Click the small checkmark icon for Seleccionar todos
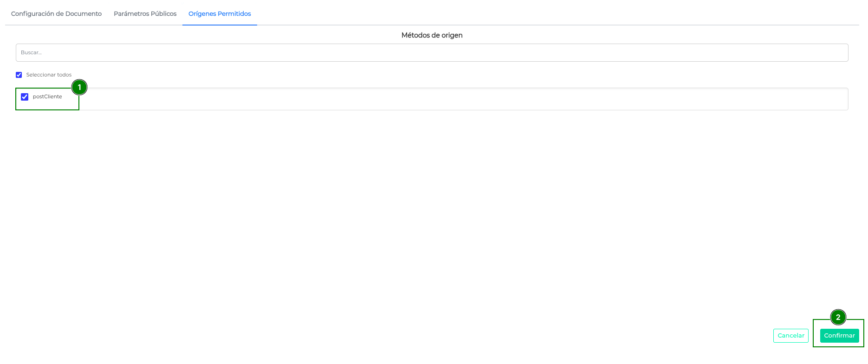This screenshot has width=868, height=364. (19, 75)
